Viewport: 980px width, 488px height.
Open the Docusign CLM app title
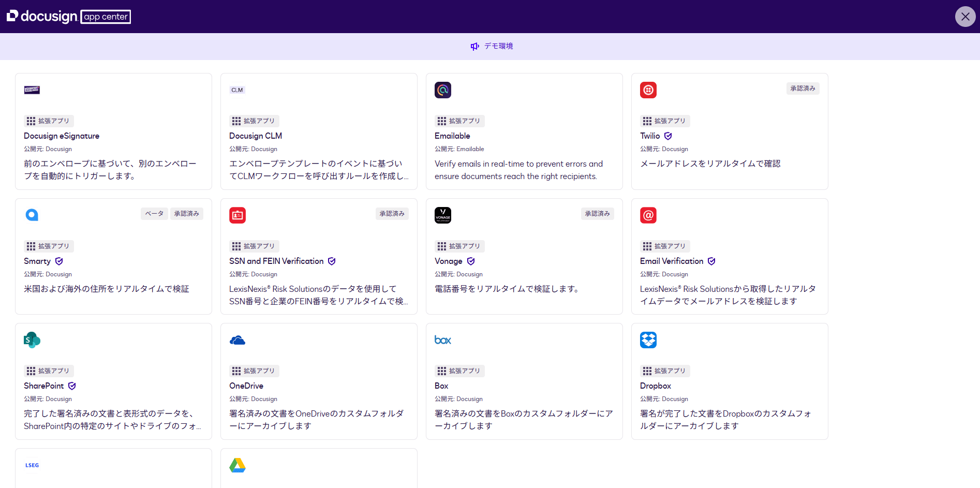coord(256,136)
